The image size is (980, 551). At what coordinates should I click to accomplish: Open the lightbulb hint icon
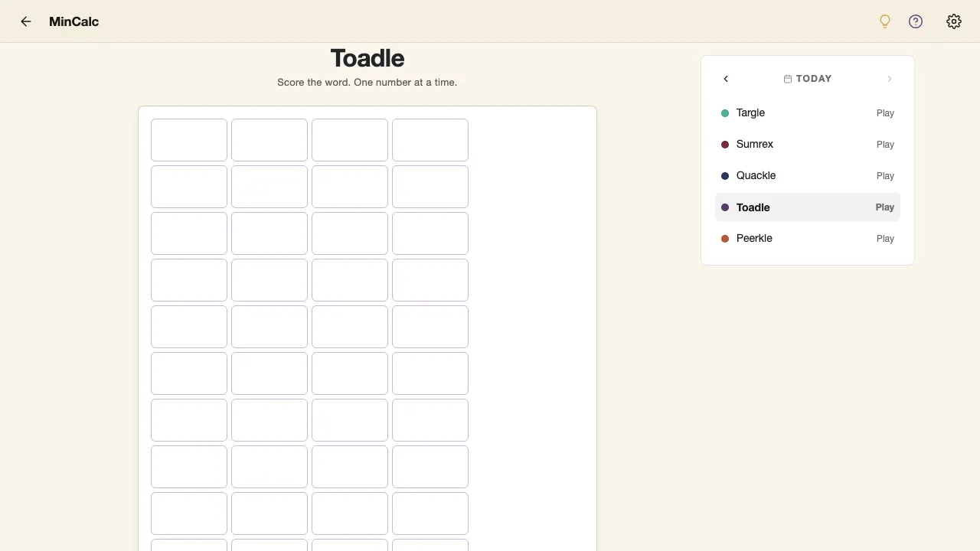[885, 21]
